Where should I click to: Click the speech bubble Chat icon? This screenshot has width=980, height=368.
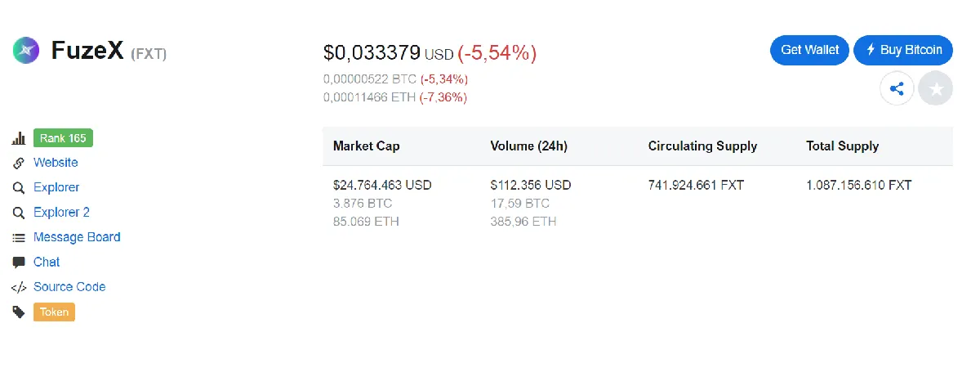[x=19, y=263]
